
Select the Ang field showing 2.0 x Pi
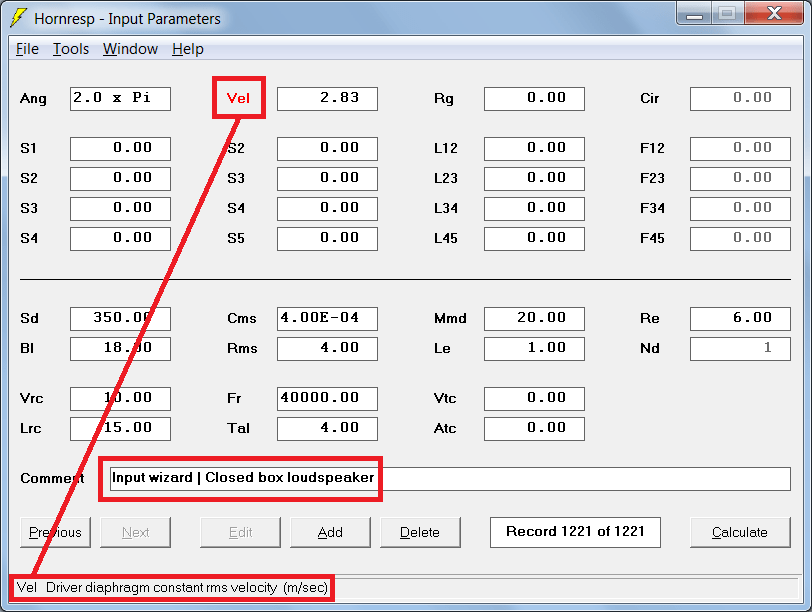click(120, 99)
